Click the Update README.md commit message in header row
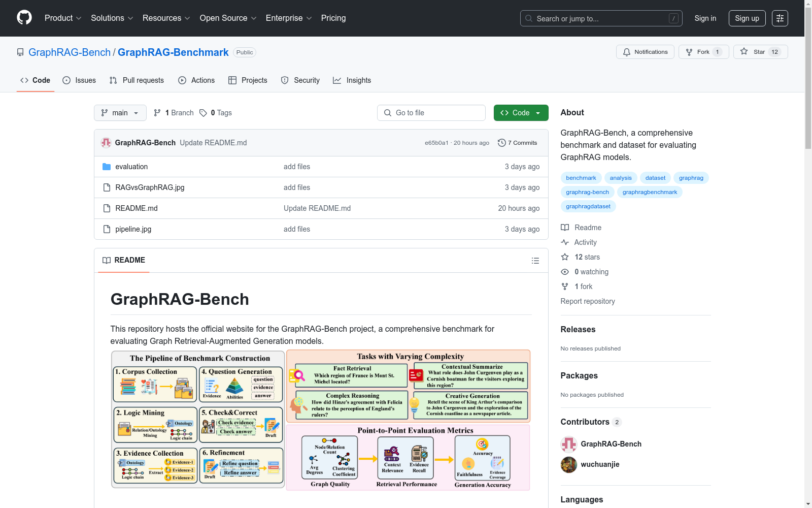Image resolution: width=812 pixels, height=508 pixels. click(213, 143)
